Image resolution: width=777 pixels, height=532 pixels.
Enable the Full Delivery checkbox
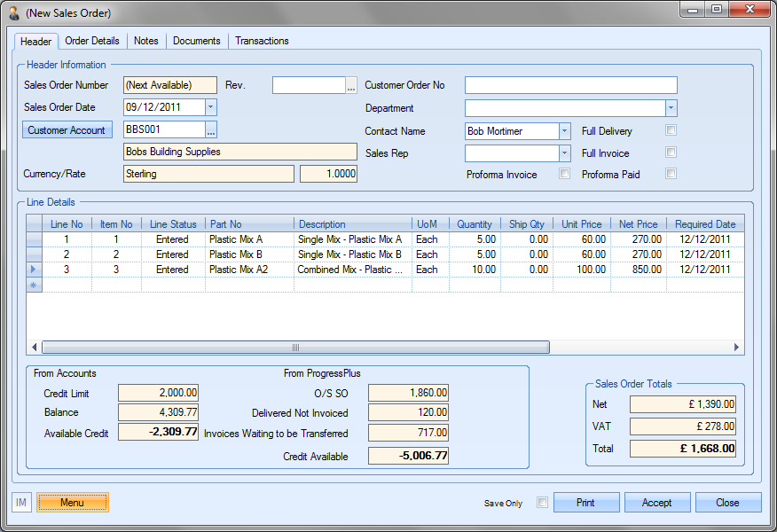[671, 130]
